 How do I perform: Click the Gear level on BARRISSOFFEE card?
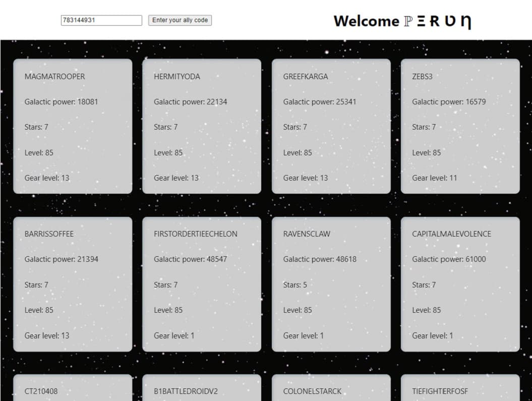(x=47, y=336)
